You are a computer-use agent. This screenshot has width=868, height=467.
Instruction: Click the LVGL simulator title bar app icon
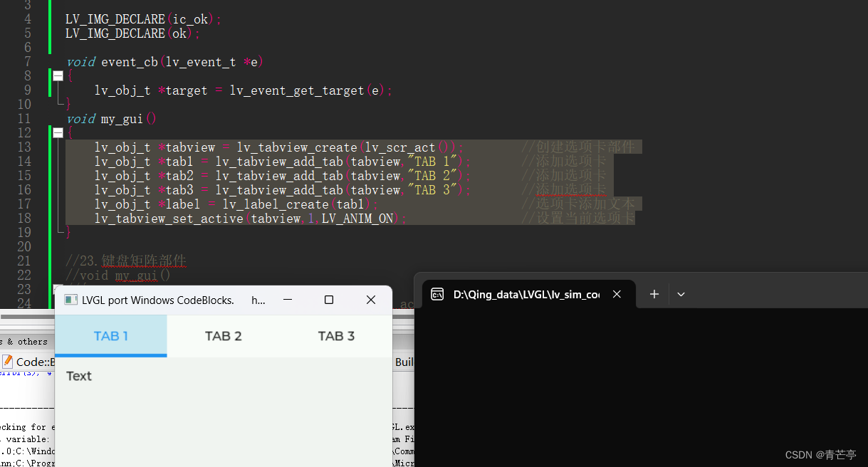click(x=70, y=300)
